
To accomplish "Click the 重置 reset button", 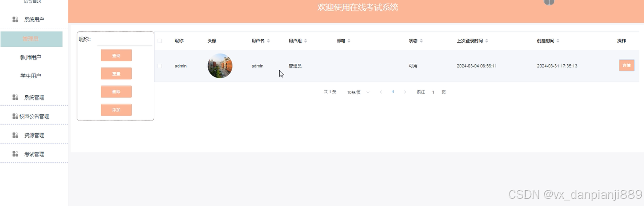I will 116,74.
